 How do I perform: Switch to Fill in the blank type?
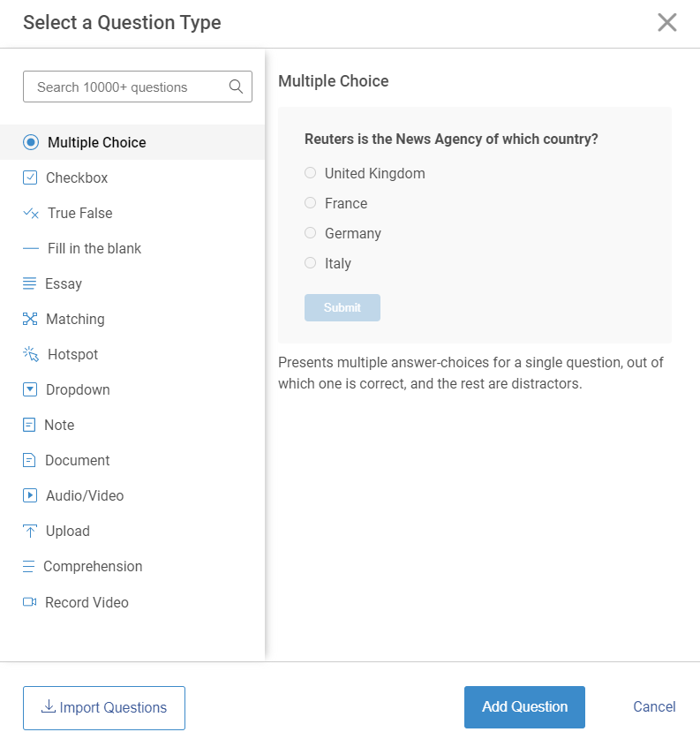94,248
